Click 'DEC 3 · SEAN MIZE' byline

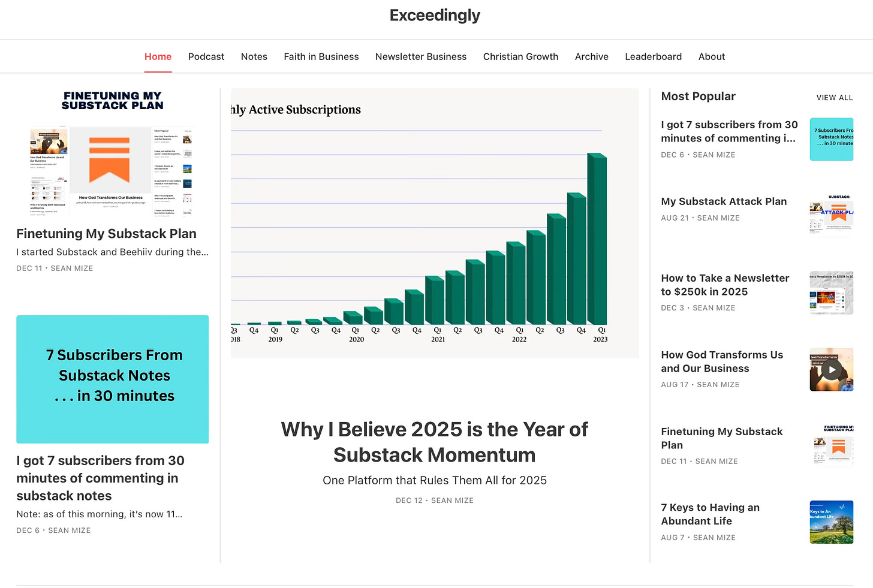point(698,308)
